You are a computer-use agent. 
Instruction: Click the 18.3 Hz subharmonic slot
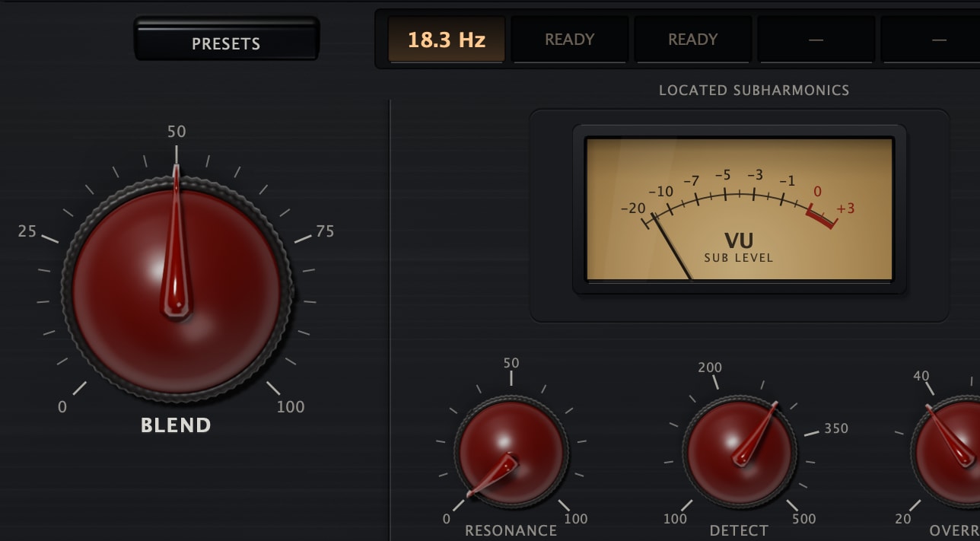[x=446, y=40]
